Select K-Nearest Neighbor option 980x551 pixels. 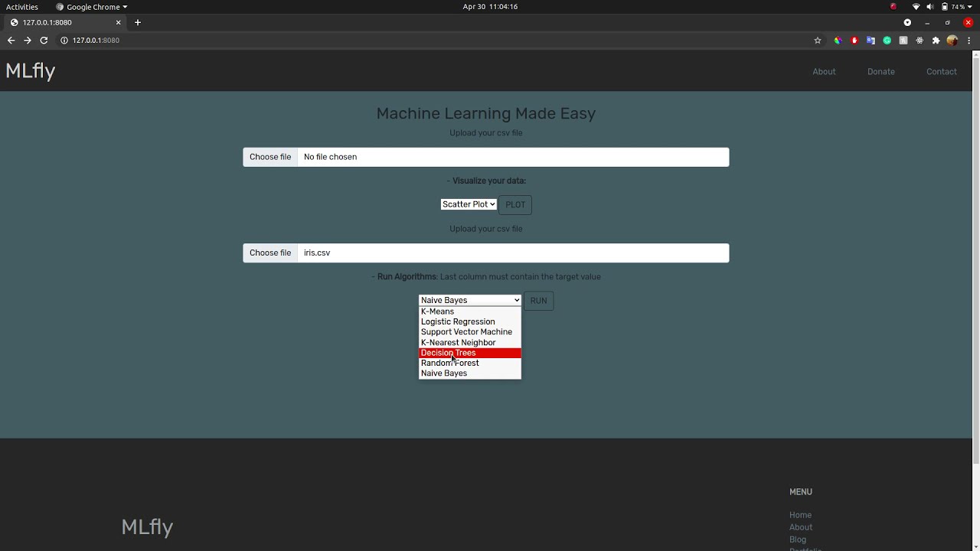(x=470, y=343)
